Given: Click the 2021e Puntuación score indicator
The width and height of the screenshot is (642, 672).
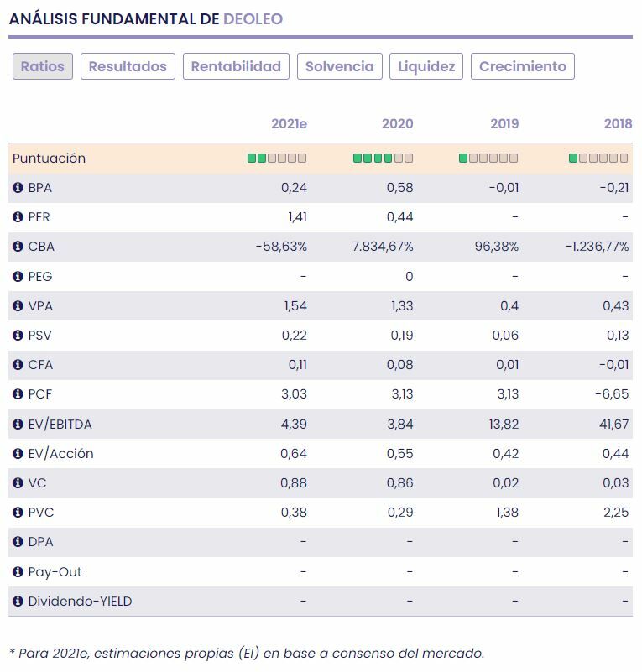Looking at the screenshot, I should point(277,158).
